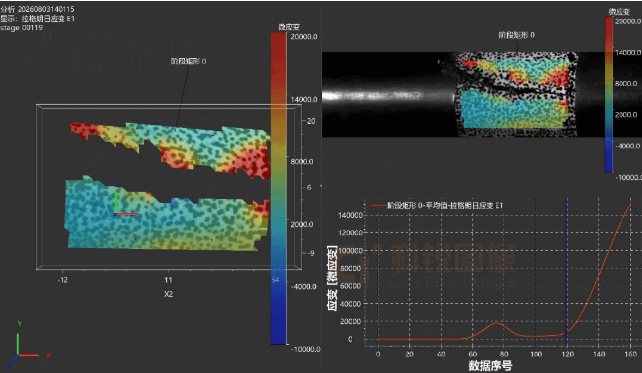Click the 显示: 拉格朗日应变 E1 header text

[x=37, y=18]
